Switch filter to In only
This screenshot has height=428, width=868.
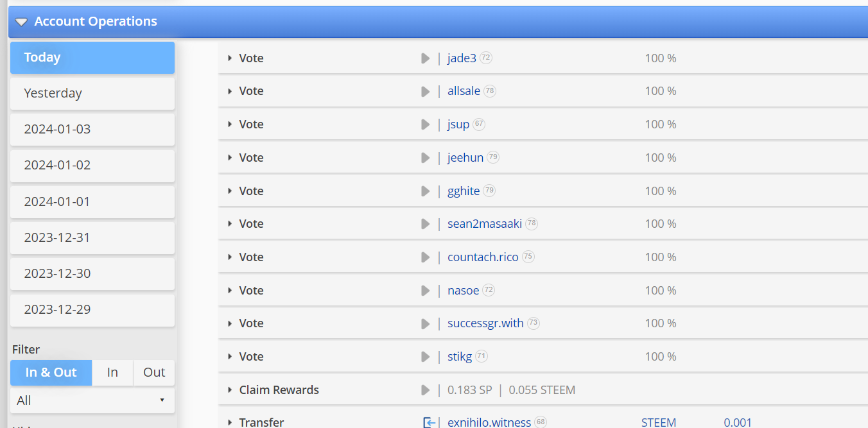pyautogui.click(x=112, y=373)
